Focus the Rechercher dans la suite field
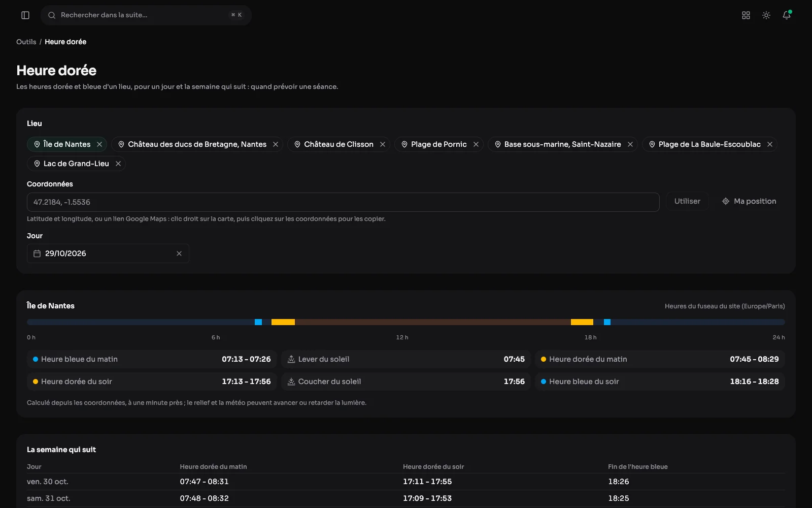 pyautogui.click(x=146, y=15)
